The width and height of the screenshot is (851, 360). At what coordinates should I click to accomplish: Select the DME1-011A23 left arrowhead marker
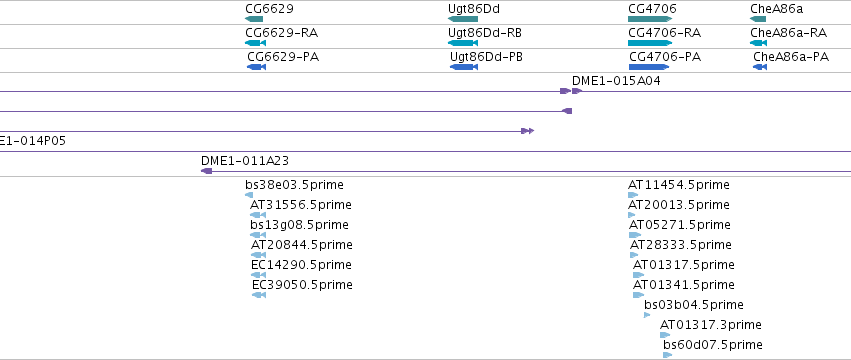[x=206, y=171]
